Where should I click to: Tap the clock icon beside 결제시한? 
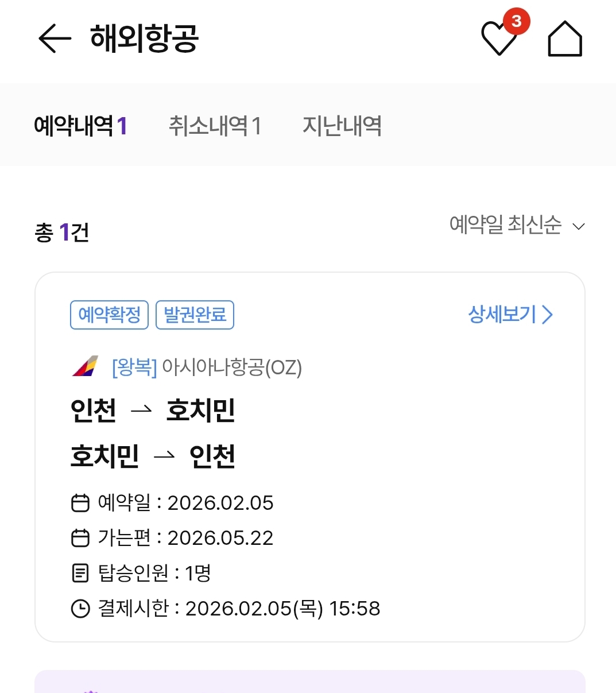point(80,609)
